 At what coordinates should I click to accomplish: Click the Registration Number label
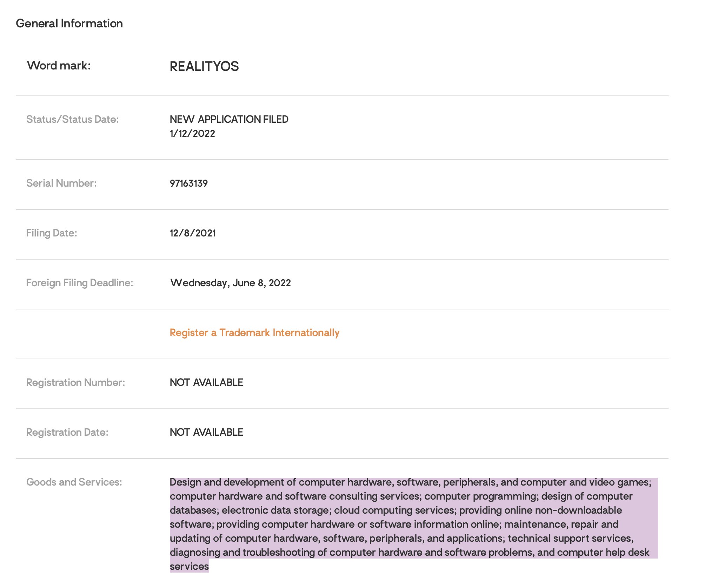point(75,382)
